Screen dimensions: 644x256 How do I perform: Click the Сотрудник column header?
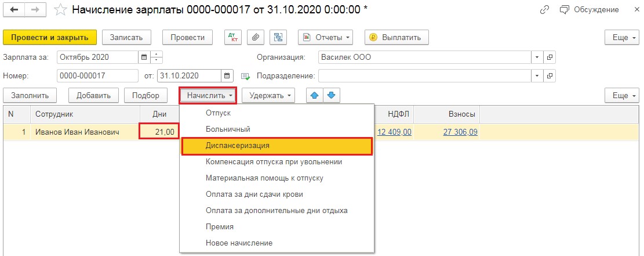pyautogui.click(x=85, y=114)
